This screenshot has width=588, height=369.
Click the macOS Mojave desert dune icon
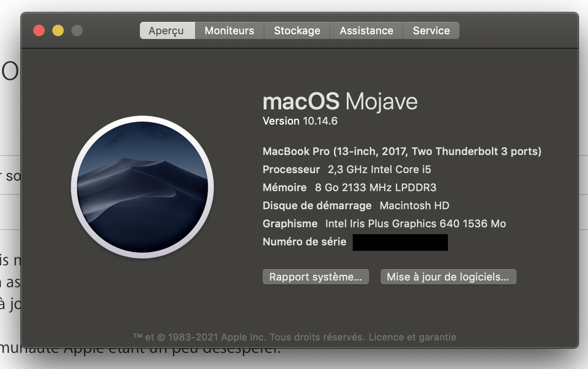click(x=142, y=187)
